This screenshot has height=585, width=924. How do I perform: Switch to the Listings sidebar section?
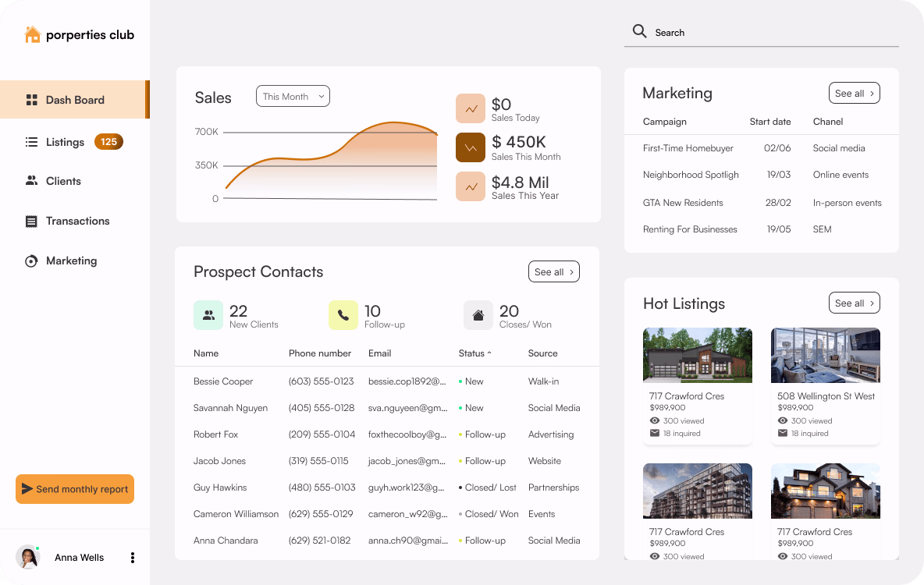(x=66, y=142)
